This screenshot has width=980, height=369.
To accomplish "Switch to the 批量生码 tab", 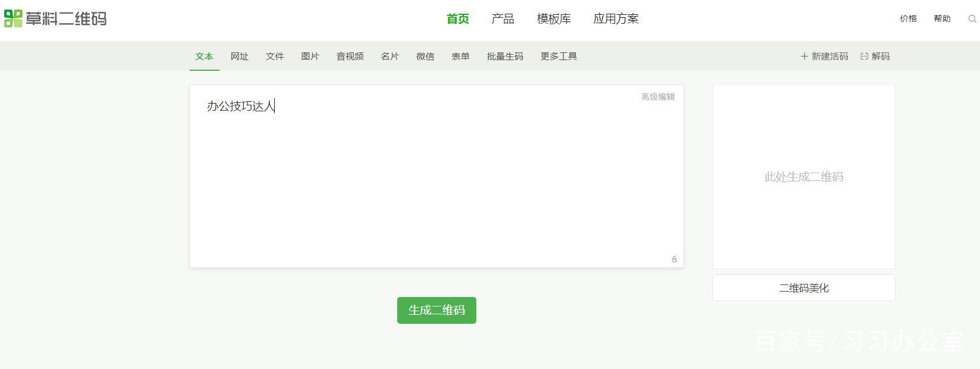I will coord(505,57).
